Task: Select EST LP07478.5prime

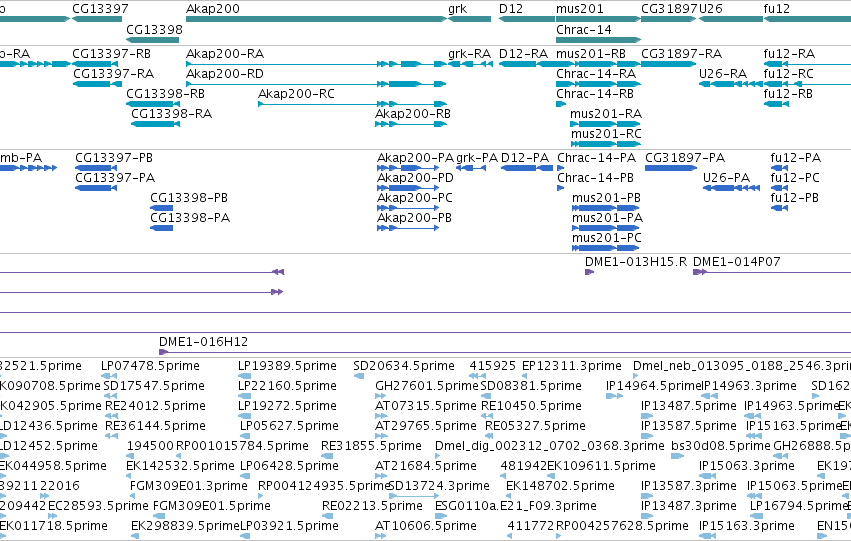Action: coord(109,376)
